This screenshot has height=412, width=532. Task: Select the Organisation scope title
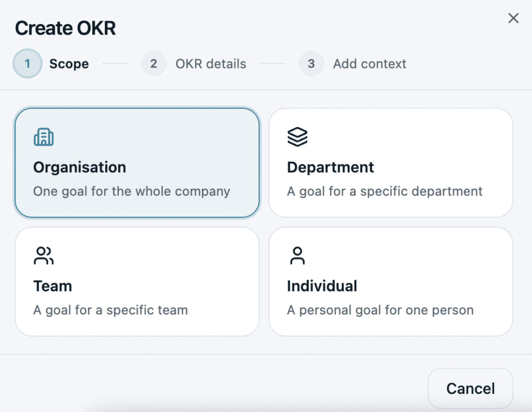(80, 167)
